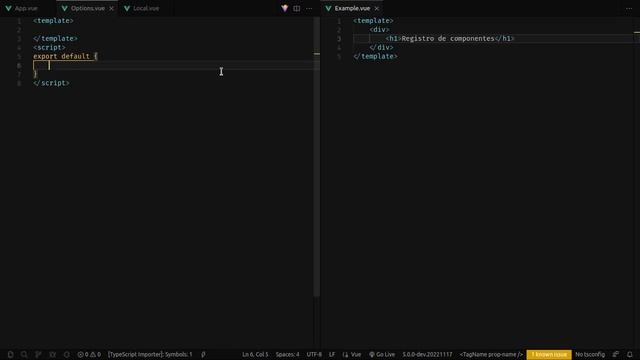Click the colorful Volar icon in editor toolbar
This screenshot has width=640, height=360.
[x=284, y=8]
